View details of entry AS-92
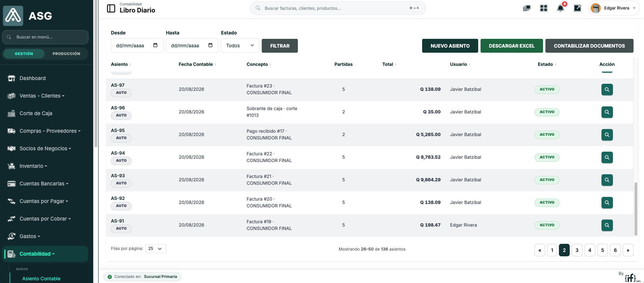The image size is (644, 283). pyautogui.click(x=607, y=203)
